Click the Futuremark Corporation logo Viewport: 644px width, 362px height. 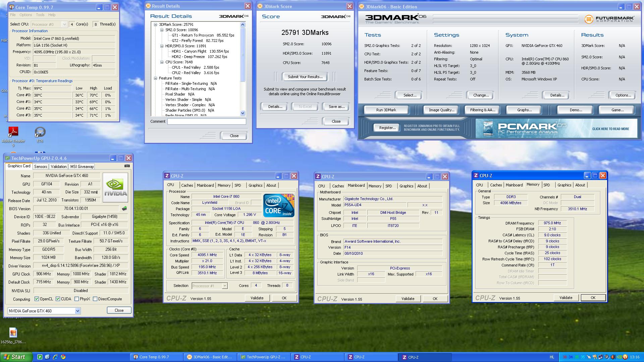pyautogui.click(x=609, y=19)
